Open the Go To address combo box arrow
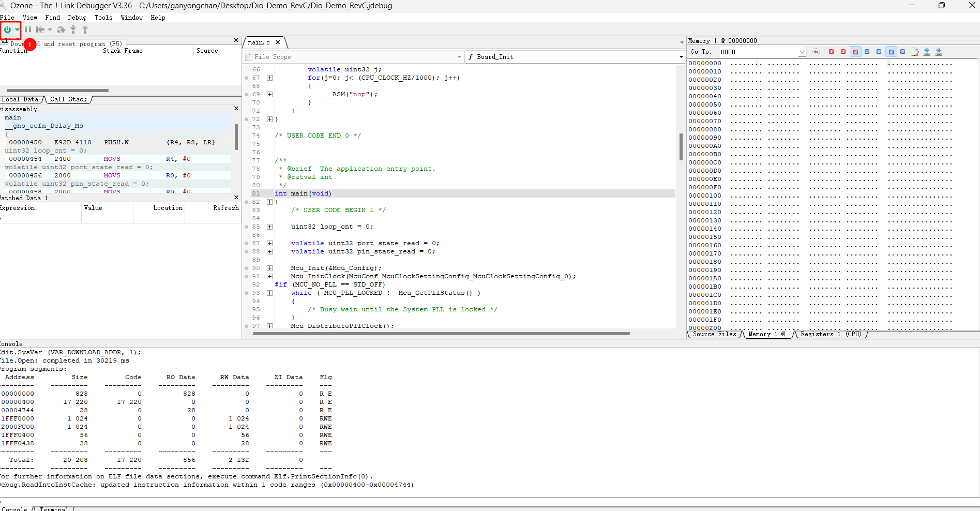The height and width of the screenshot is (511, 980). 802,52
